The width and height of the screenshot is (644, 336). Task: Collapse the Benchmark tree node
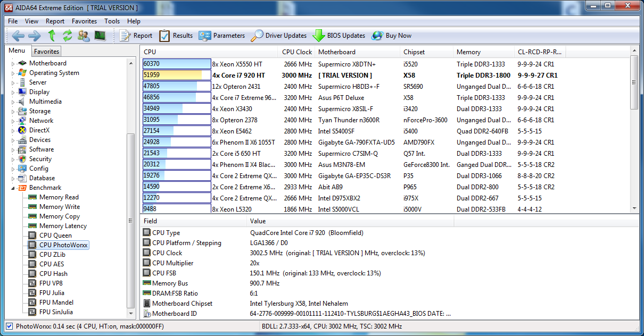pos(13,188)
